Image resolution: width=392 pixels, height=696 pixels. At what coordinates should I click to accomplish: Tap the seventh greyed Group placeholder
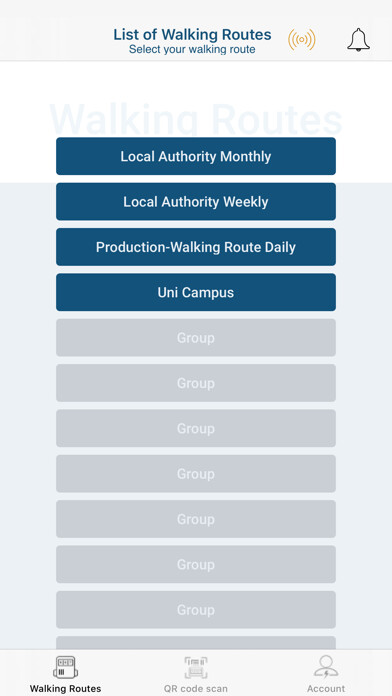click(x=196, y=609)
